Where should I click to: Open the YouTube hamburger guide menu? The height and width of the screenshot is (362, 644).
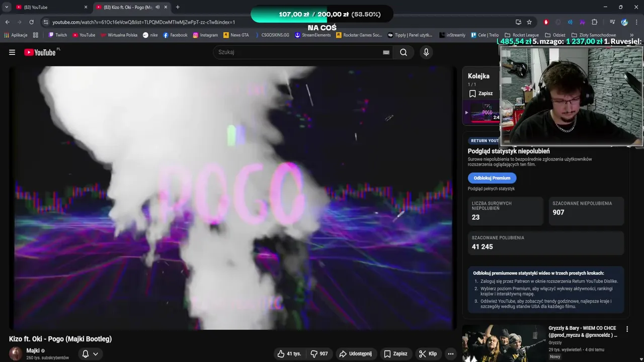tap(12, 52)
